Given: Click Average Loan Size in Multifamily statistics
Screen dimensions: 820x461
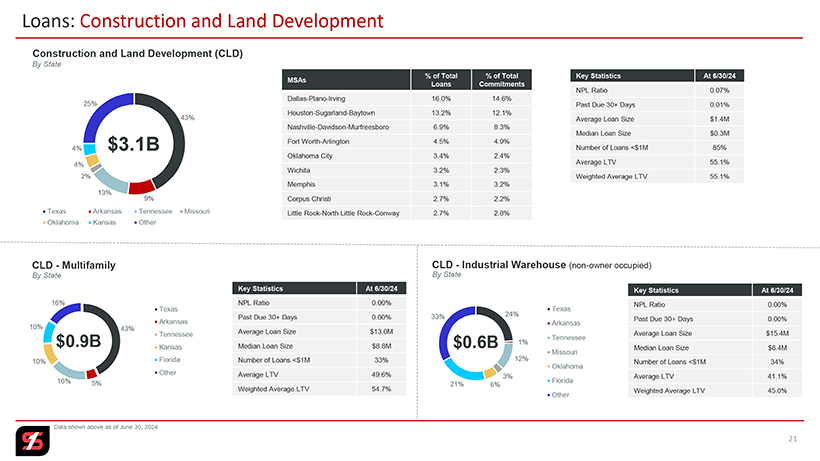Looking at the screenshot, I should tap(319, 330).
